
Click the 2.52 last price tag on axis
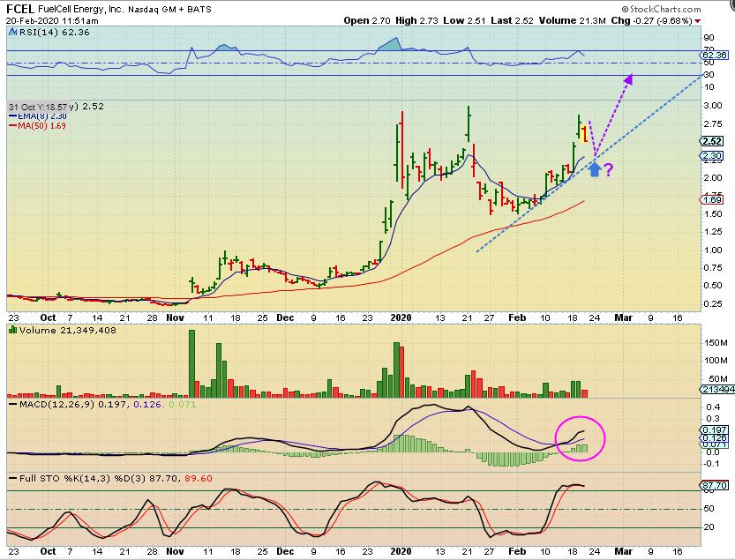pyautogui.click(x=714, y=141)
